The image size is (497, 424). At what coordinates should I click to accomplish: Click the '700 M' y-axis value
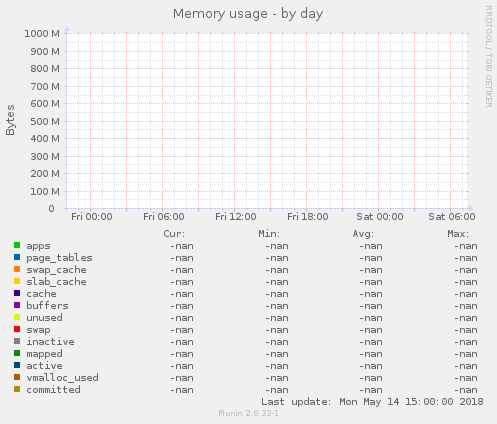tap(45, 87)
